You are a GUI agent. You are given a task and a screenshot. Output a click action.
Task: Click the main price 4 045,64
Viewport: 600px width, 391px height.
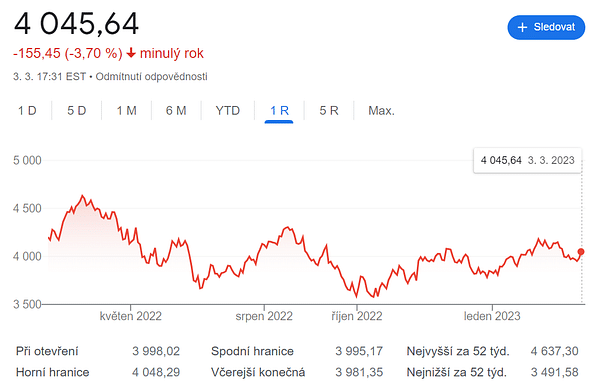(x=76, y=24)
